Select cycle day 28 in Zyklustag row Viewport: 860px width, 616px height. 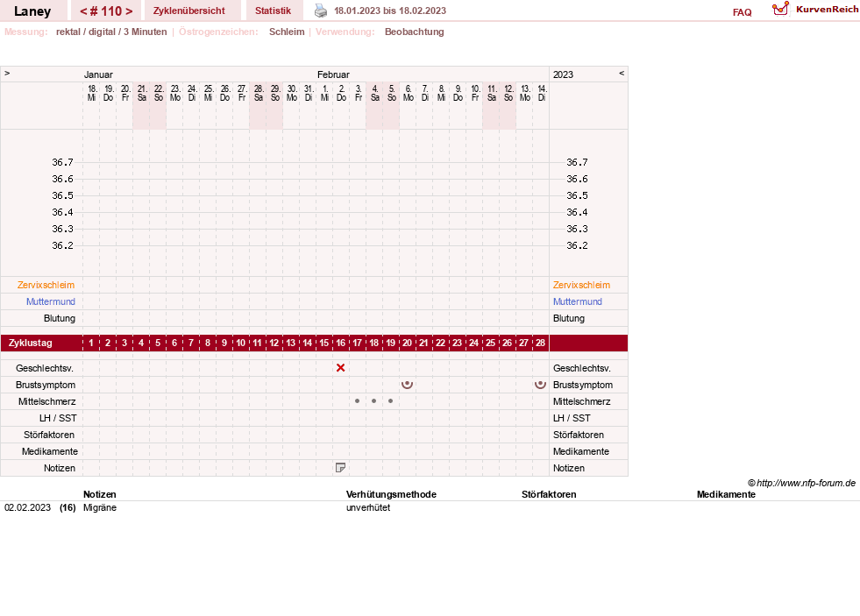540,343
